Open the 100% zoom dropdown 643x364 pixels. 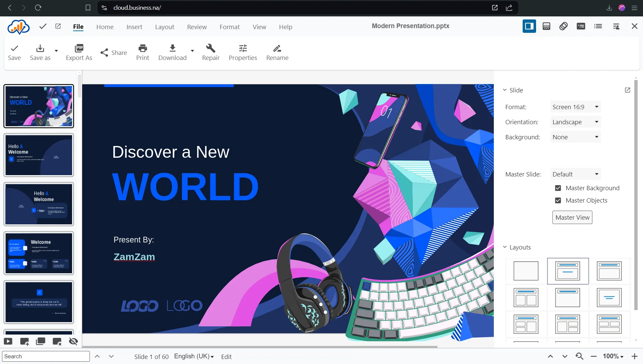tap(613, 356)
